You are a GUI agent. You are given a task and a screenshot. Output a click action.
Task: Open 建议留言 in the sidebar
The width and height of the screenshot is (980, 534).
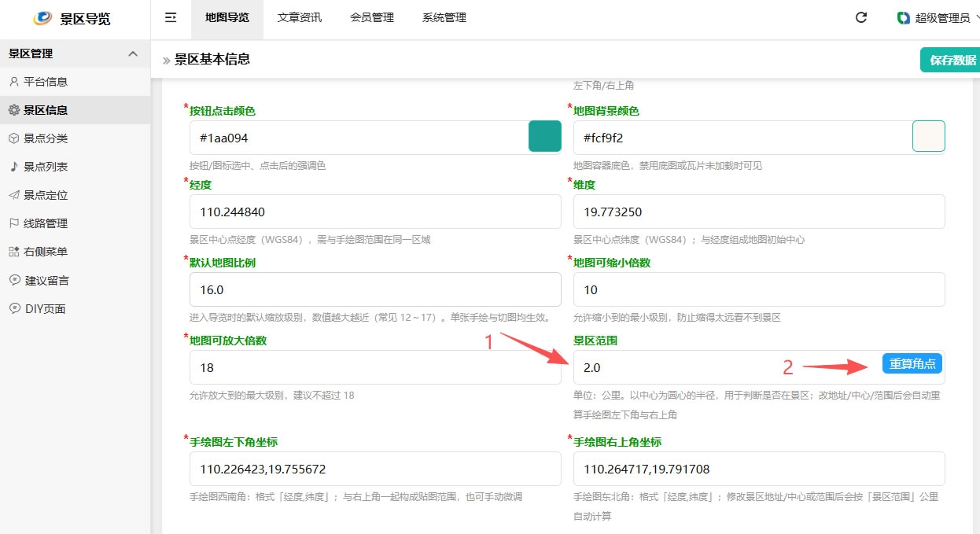(75, 280)
